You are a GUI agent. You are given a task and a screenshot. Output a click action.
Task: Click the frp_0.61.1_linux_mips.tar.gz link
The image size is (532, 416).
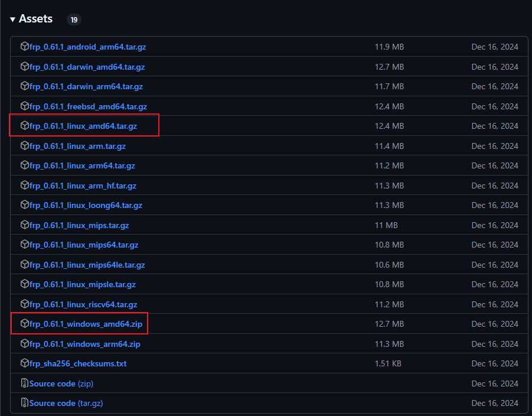point(79,225)
